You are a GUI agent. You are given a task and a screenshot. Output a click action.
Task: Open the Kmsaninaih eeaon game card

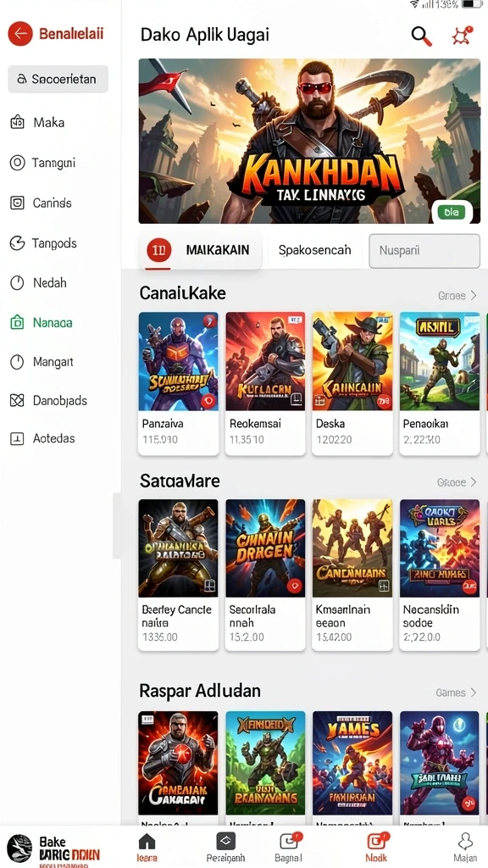tap(352, 575)
